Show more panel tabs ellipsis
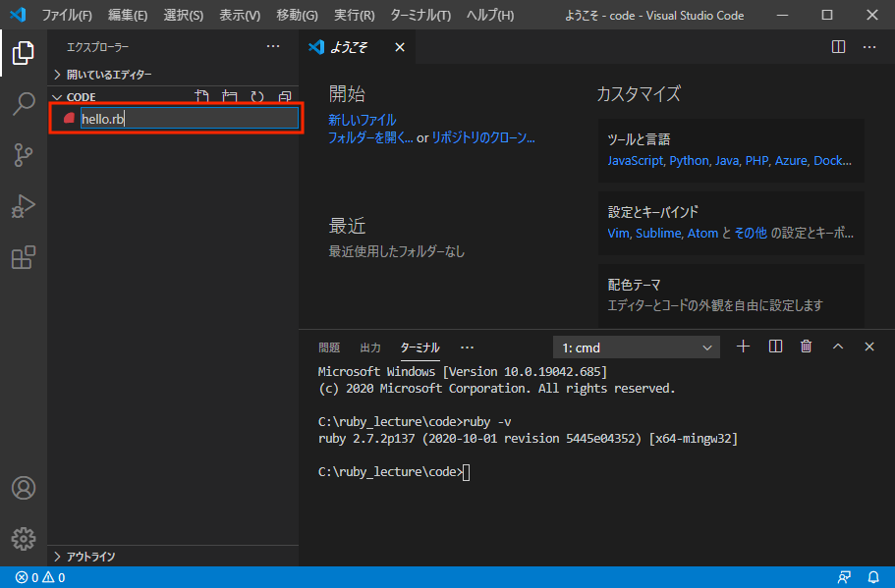 [467, 347]
